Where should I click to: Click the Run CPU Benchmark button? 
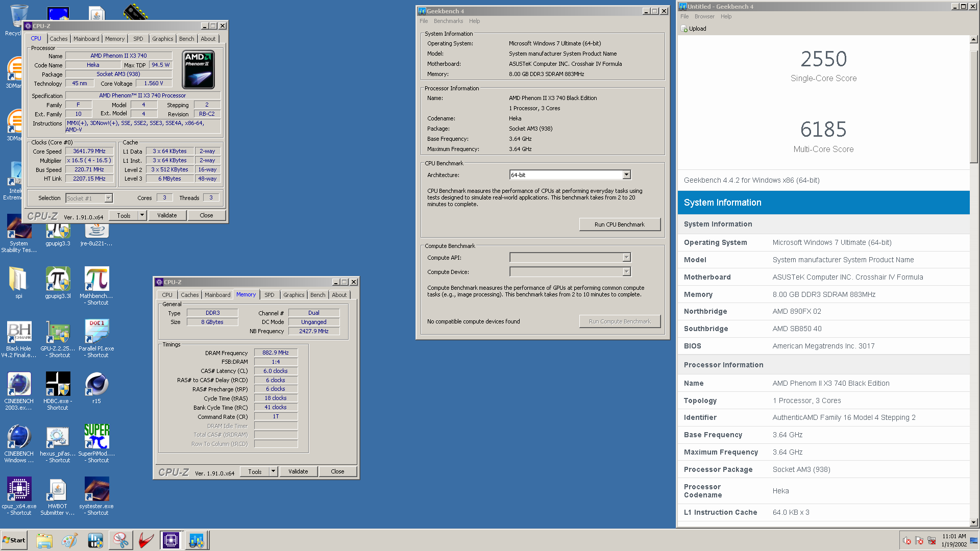620,224
